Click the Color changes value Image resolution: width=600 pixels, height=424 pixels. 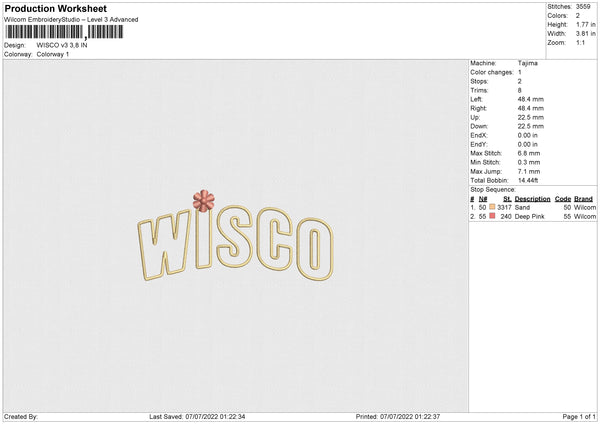click(x=520, y=72)
